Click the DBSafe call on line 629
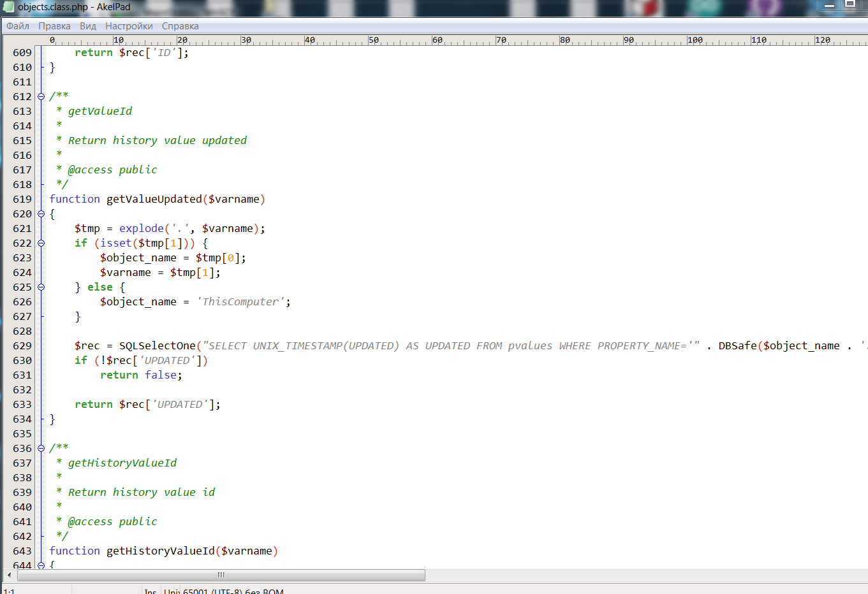868x594 pixels. pos(738,345)
